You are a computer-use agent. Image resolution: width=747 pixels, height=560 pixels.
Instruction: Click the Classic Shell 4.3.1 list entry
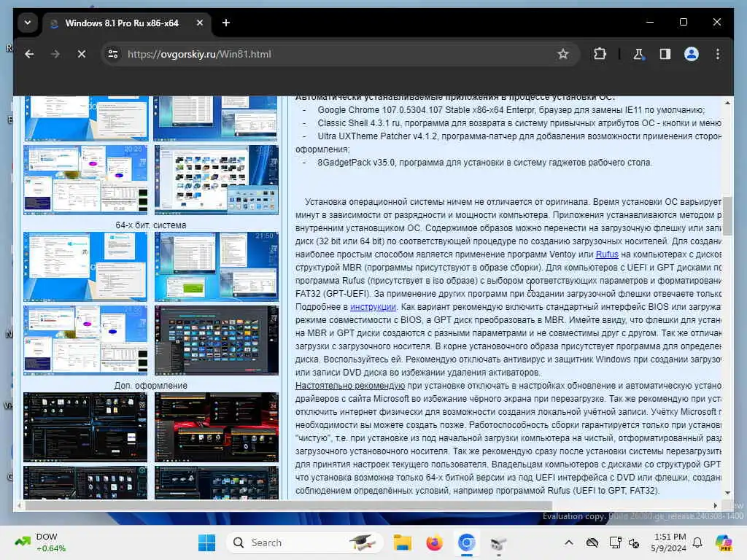519,123
